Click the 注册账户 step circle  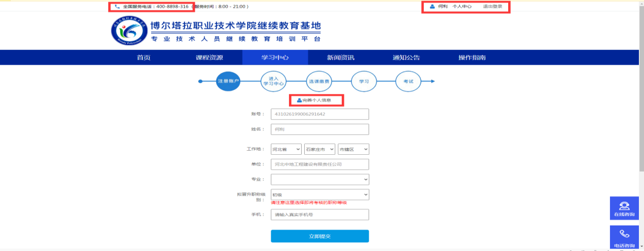coord(228,81)
